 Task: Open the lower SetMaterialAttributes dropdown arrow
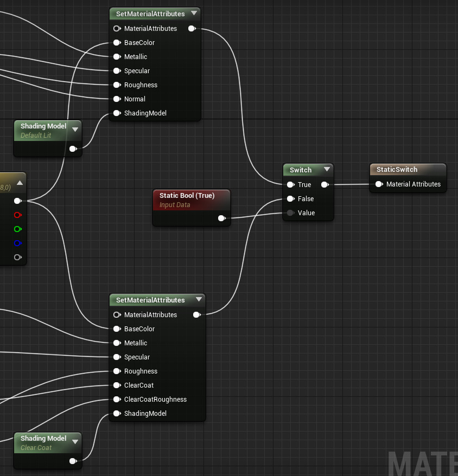pos(199,299)
